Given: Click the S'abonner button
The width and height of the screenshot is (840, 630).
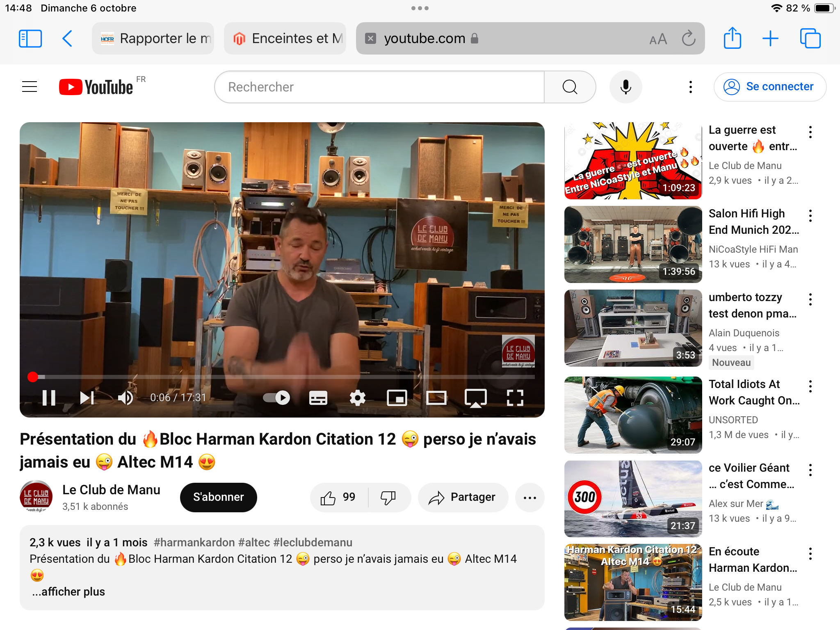Looking at the screenshot, I should coord(218,497).
